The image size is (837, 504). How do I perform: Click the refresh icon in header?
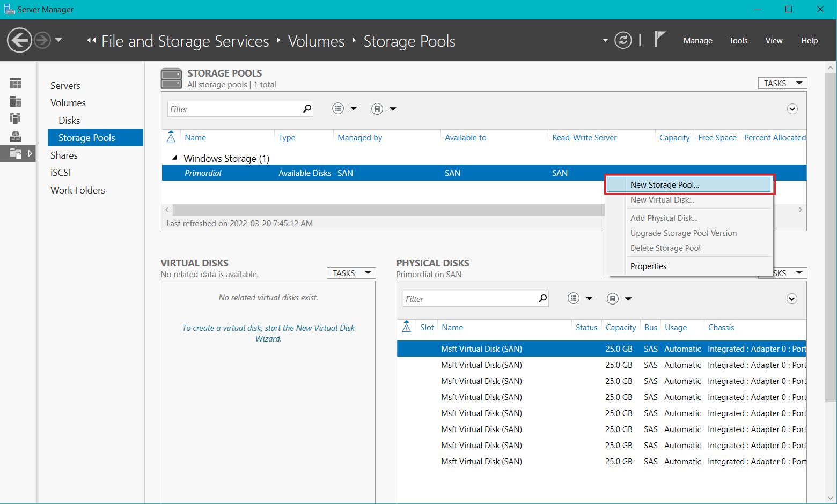[623, 40]
